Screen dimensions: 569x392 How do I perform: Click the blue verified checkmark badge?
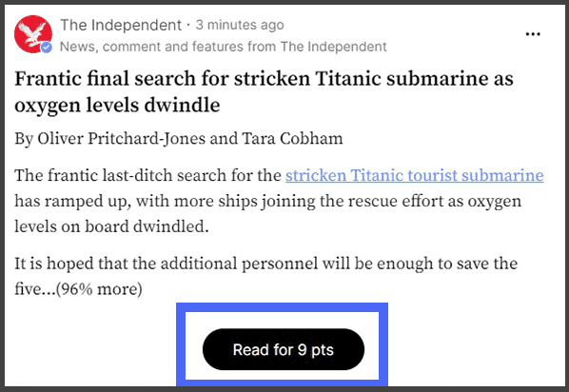click(x=46, y=48)
